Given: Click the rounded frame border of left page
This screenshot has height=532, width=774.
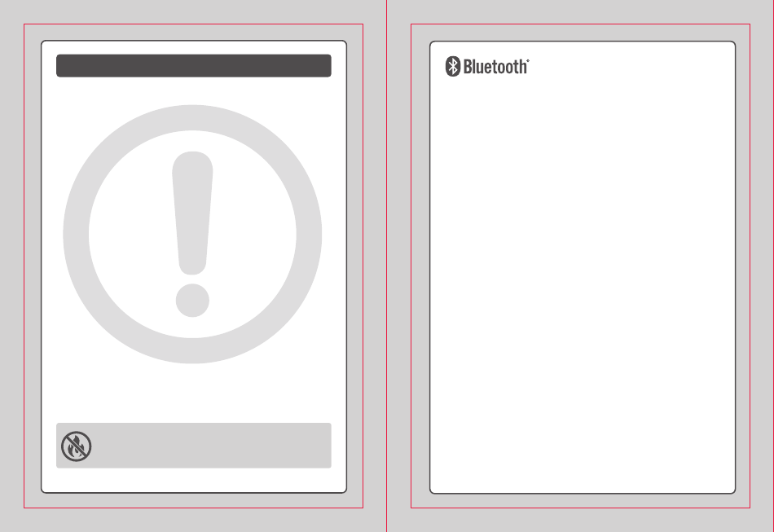Looking at the screenshot, I should (42, 266).
